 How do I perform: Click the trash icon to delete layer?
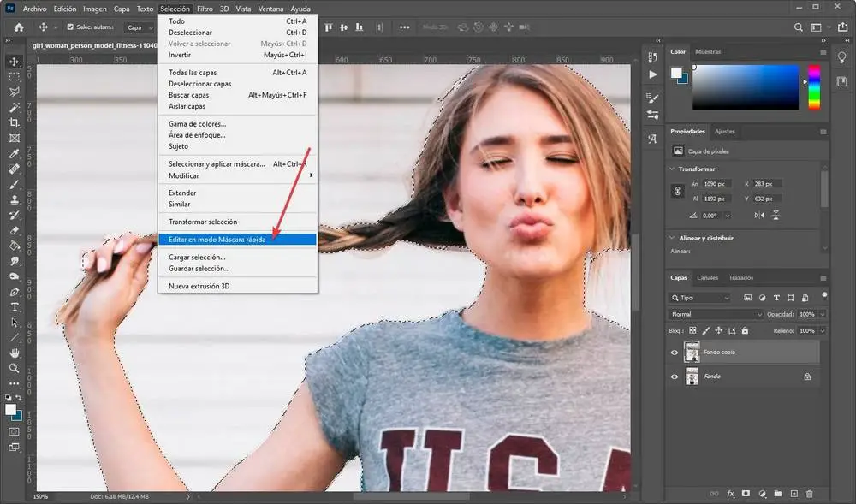pos(810,494)
